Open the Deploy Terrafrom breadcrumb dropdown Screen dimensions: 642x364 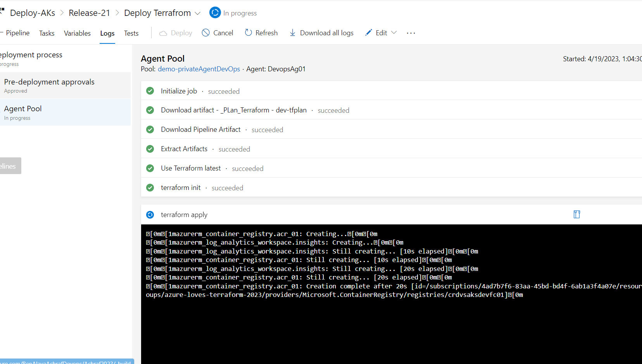(x=198, y=13)
